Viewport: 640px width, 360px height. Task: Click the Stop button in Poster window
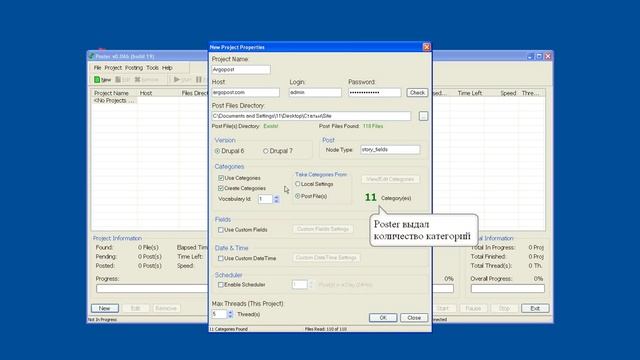coord(504,308)
